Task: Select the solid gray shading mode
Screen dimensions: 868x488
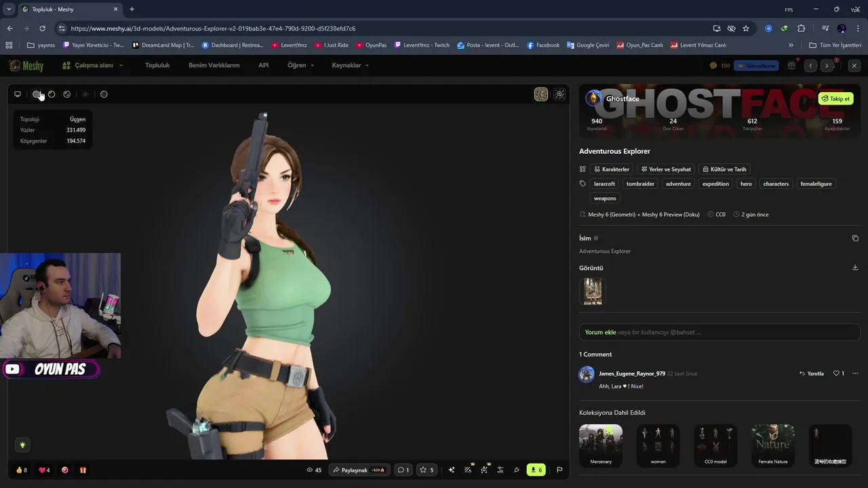Action: click(x=37, y=94)
